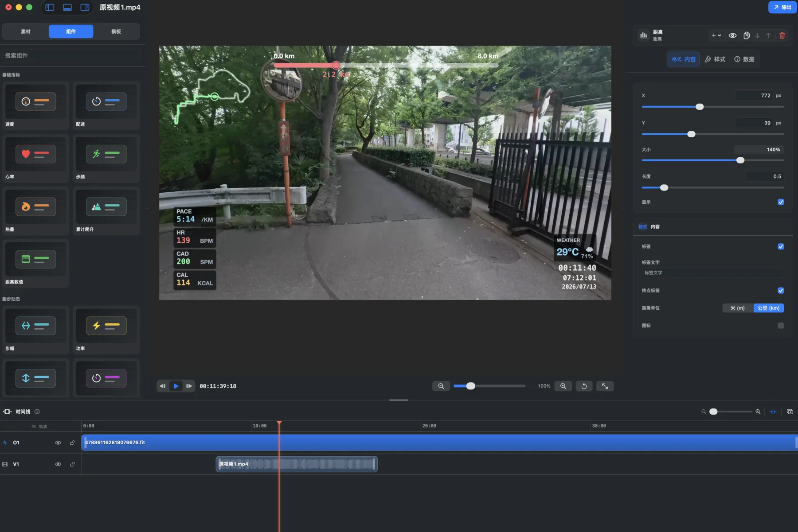This screenshot has height=532, width=798.
Task: Add the 心率 heart rate widget
Action: pos(36,158)
